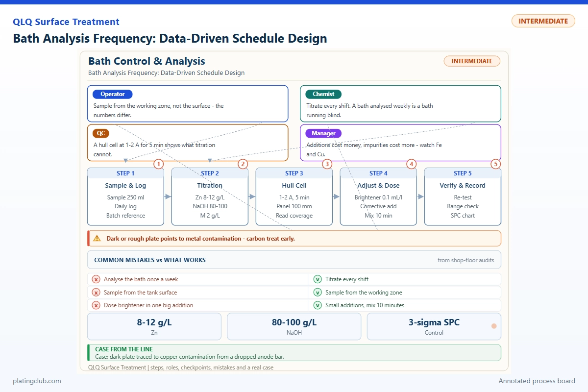The width and height of the screenshot is (588, 392).
Task: Click the 'Bath Control & Analysis' card title
Action: coord(147,61)
